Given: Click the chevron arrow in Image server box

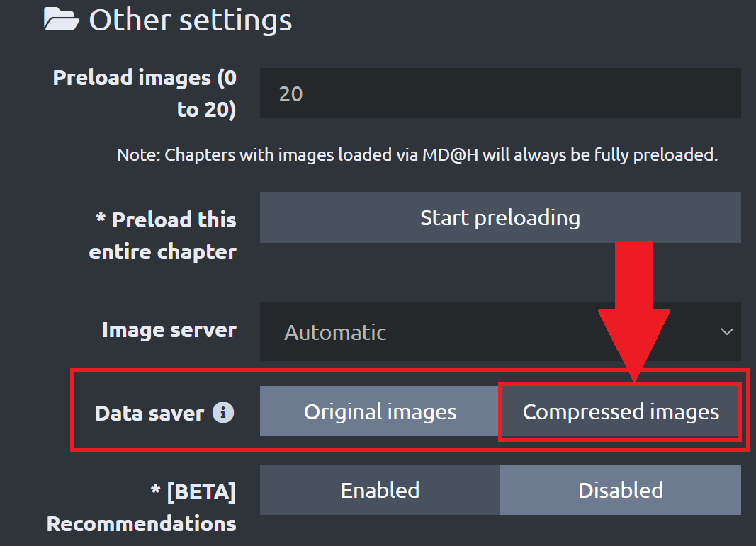Looking at the screenshot, I should tap(726, 331).
